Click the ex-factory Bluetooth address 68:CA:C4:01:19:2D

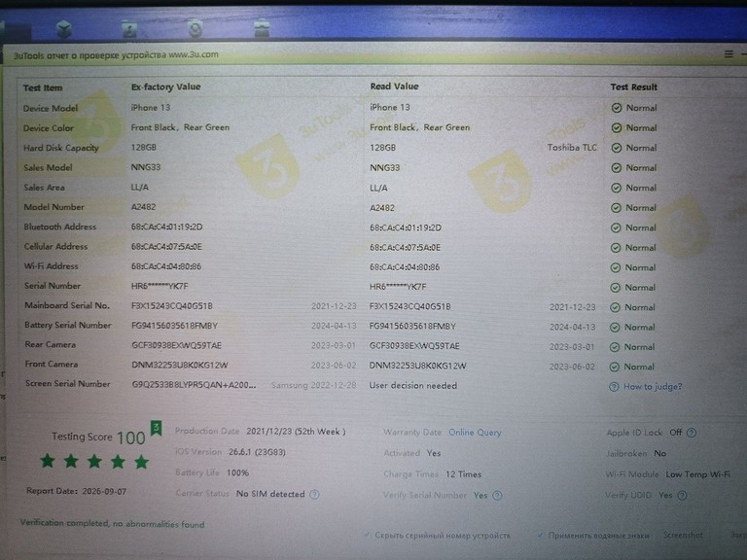(166, 227)
